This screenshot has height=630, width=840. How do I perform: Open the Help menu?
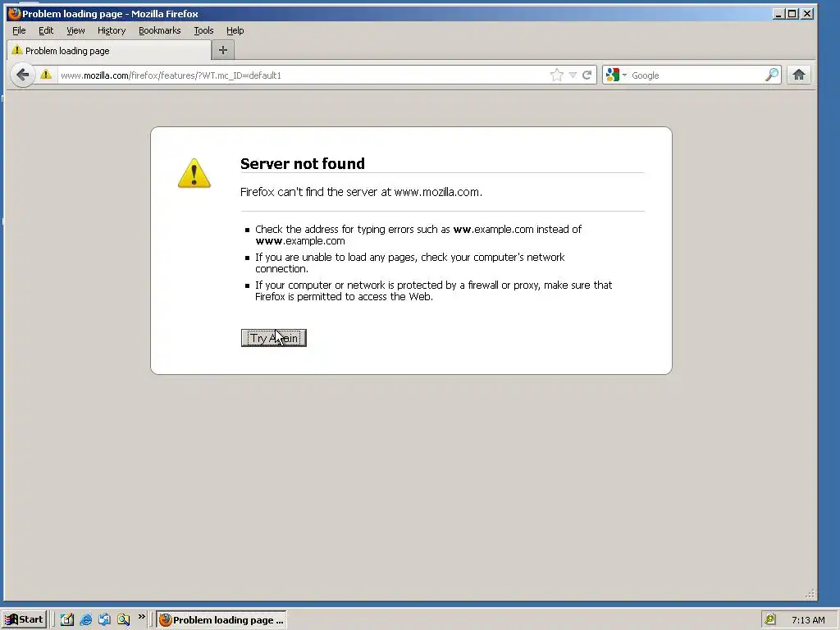[235, 30]
